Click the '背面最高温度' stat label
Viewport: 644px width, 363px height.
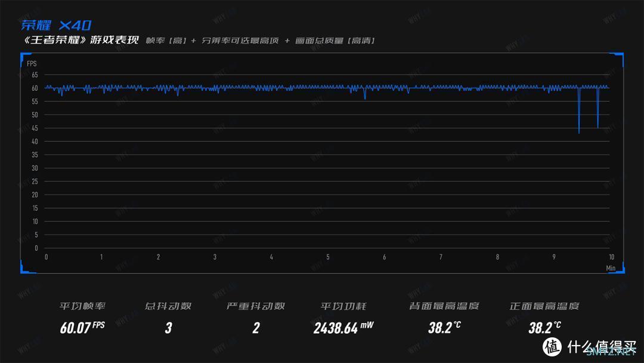coord(444,306)
